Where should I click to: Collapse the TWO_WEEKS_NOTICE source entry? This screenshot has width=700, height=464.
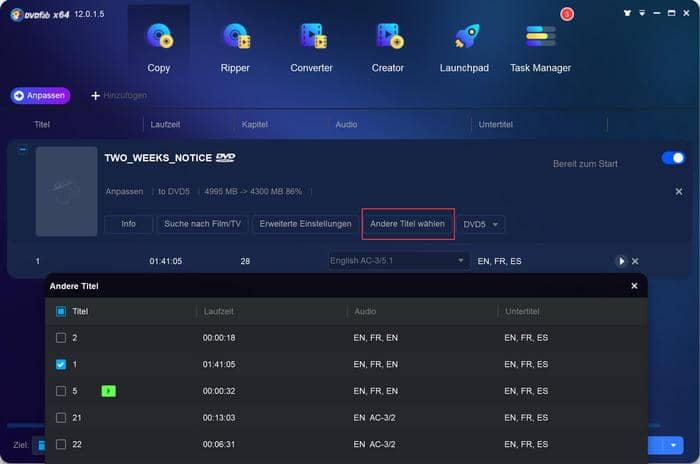coord(22,149)
